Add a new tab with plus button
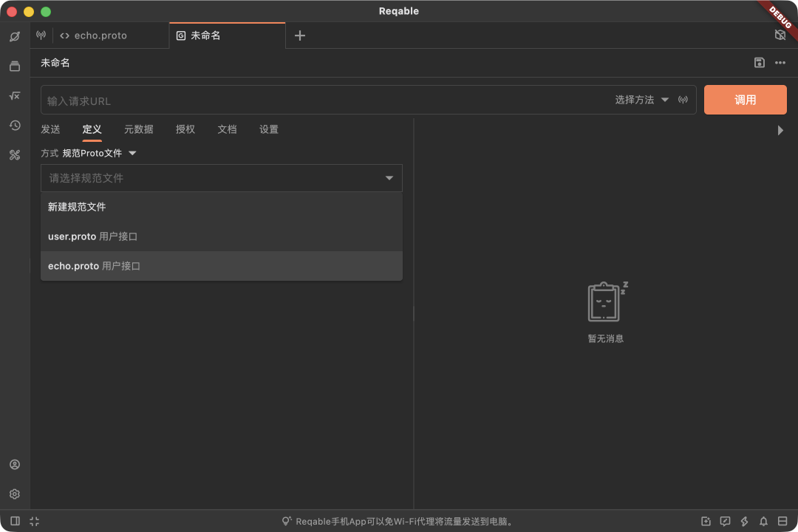 click(300, 35)
